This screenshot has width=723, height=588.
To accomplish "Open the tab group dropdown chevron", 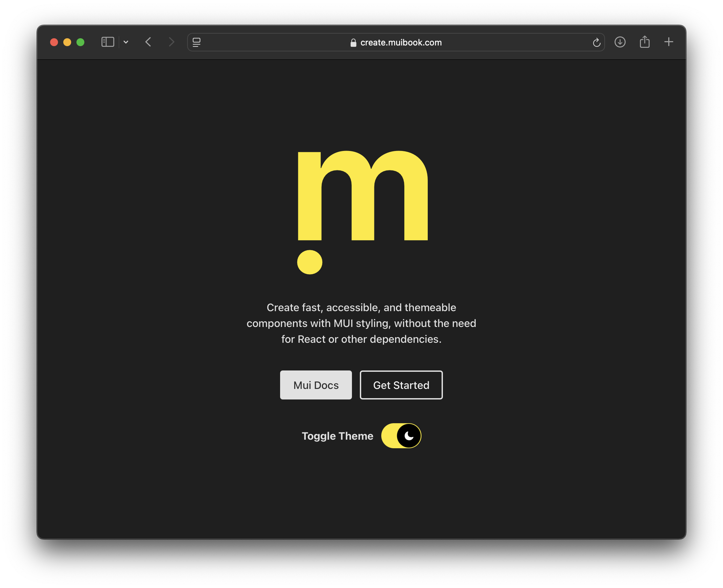I will coord(126,42).
